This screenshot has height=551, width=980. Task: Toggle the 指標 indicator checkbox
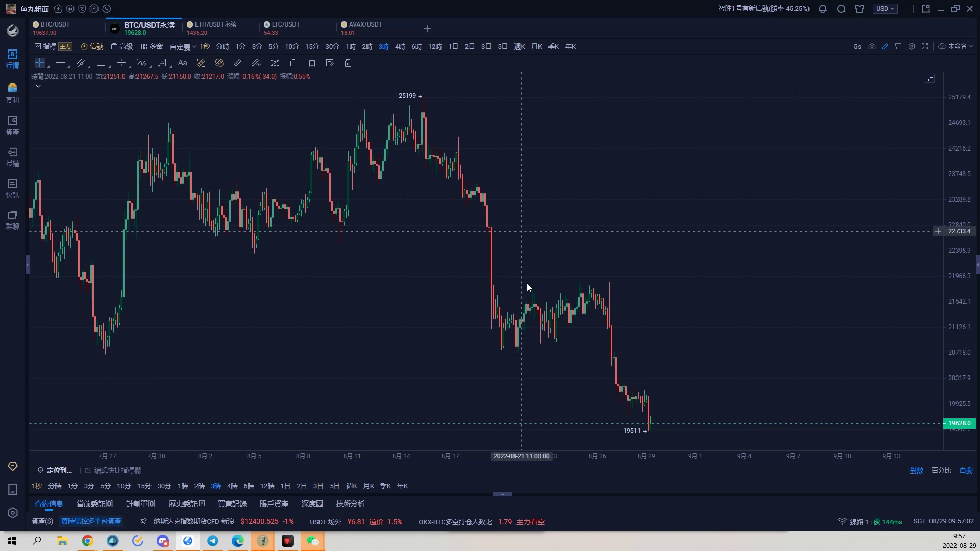click(x=38, y=46)
